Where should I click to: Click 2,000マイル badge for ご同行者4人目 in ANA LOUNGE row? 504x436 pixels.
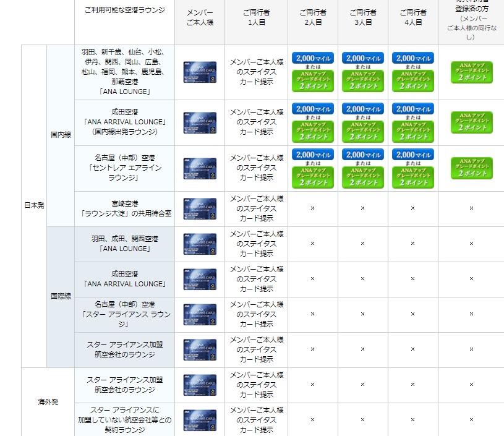(413, 58)
